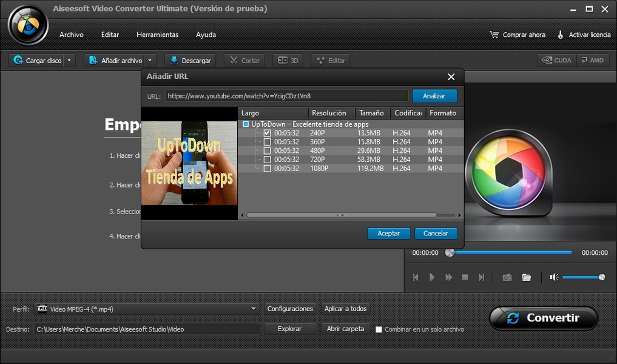Click the Formato column header
This screenshot has height=364, width=617.
445,113
